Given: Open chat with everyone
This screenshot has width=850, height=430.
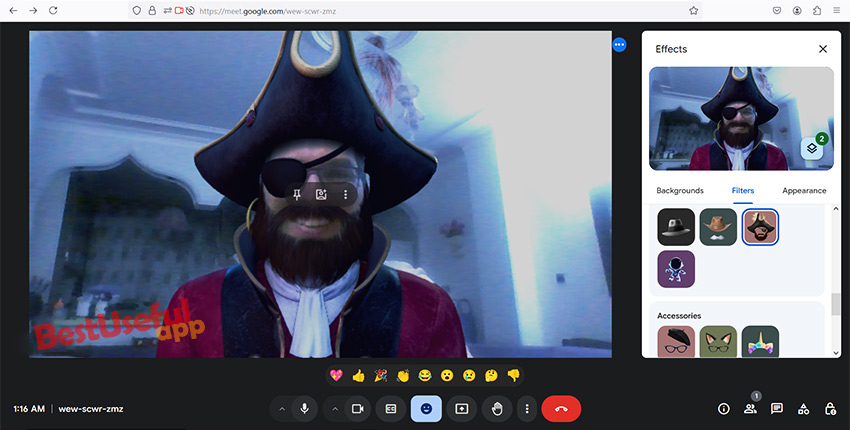Looking at the screenshot, I should pos(777,409).
